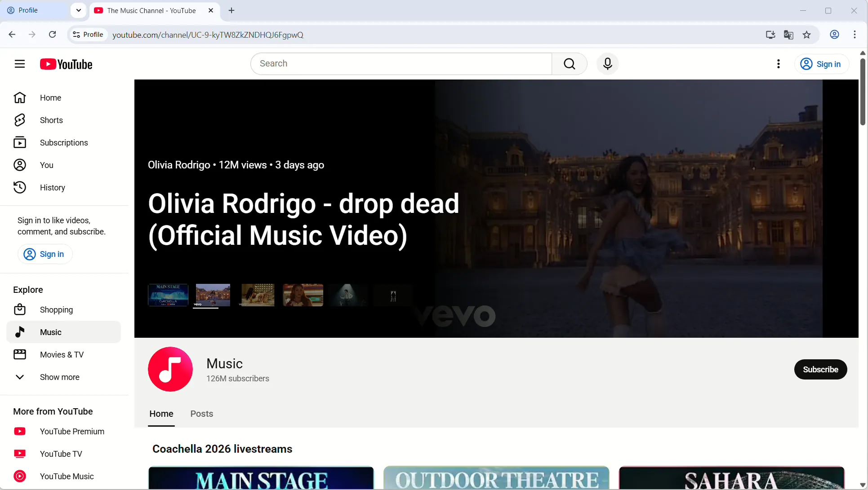868x490 pixels.
Task: Select fifth dark spotlight carousel thumbnail
Action: (x=348, y=295)
